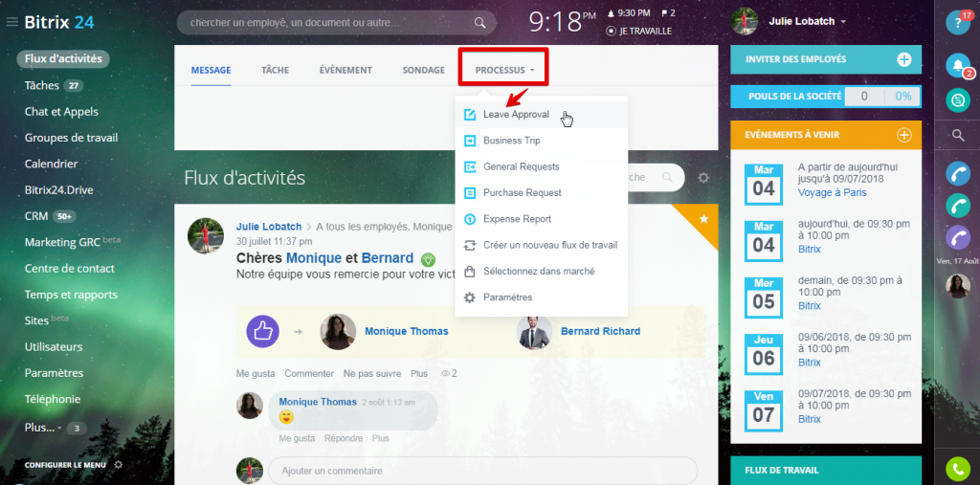Image resolution: width=980 pixels, height=485 pixels.
Task: Click the teal phone call icon
Action: click(x=957, y=206)
